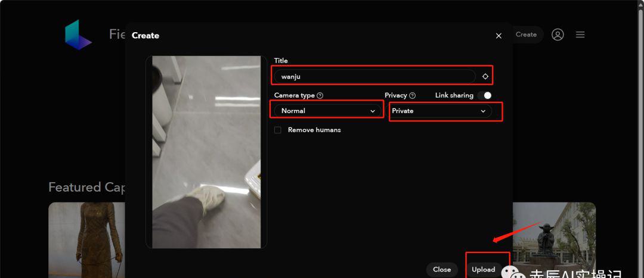Select the uploaded video preview thumbnail
644x278 pixels.
(206, 152)
